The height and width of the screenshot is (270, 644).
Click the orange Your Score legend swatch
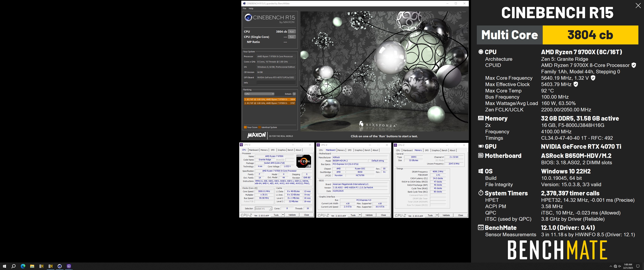point(245,127)
